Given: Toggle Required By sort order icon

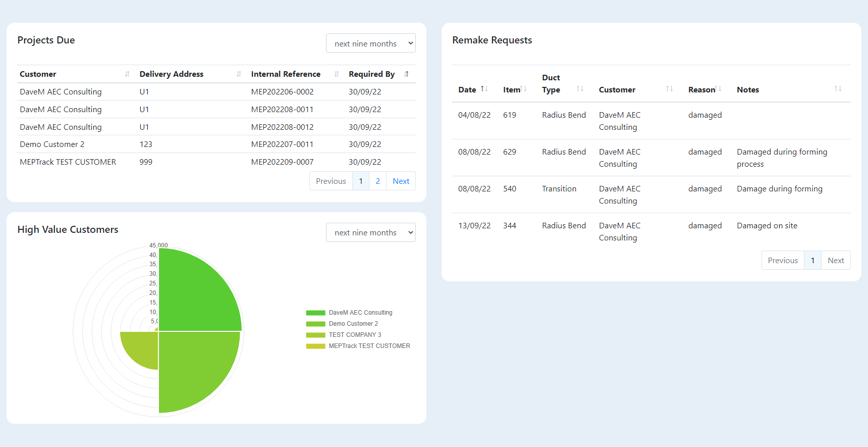Looking at the screenshot, I should click(x=406, y=74).
